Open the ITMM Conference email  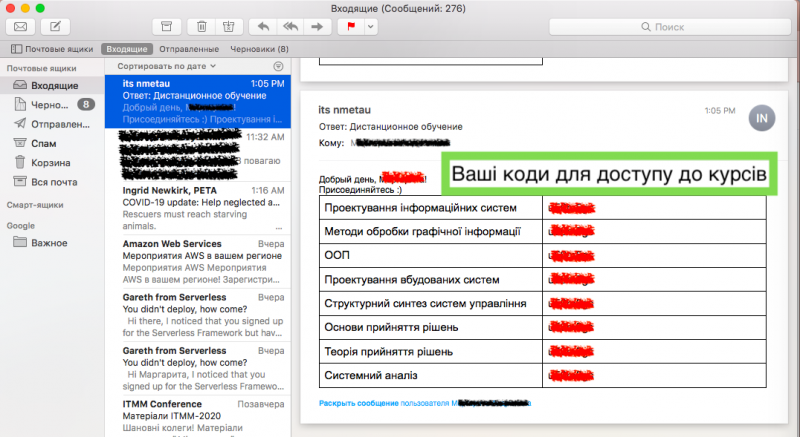pos(198,417)
